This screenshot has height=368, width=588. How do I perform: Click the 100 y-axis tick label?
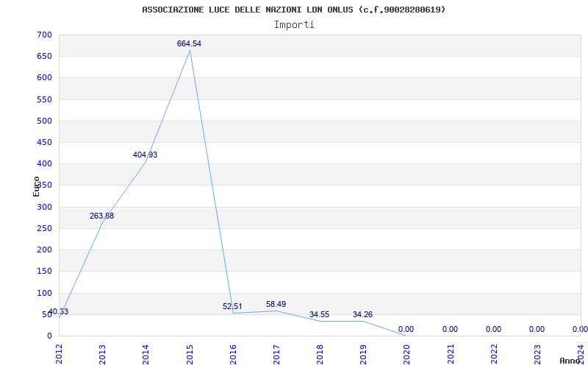tap(44, 293)
